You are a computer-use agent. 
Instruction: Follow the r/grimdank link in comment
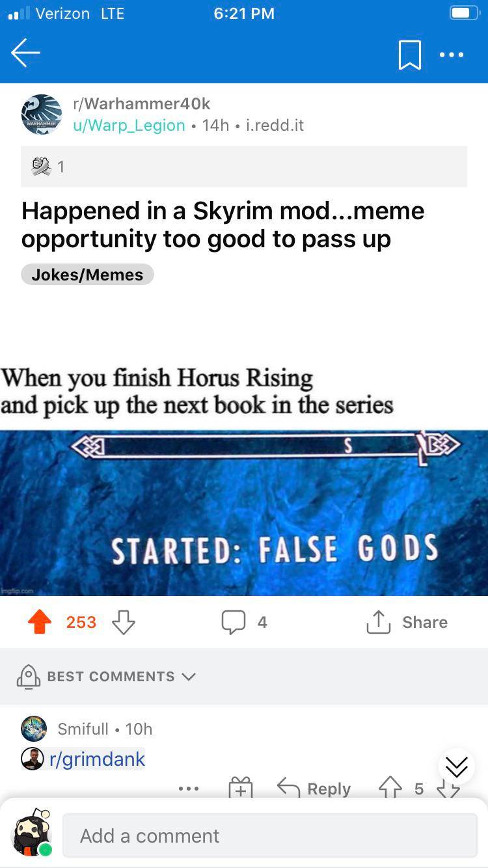tap(97, 759)
